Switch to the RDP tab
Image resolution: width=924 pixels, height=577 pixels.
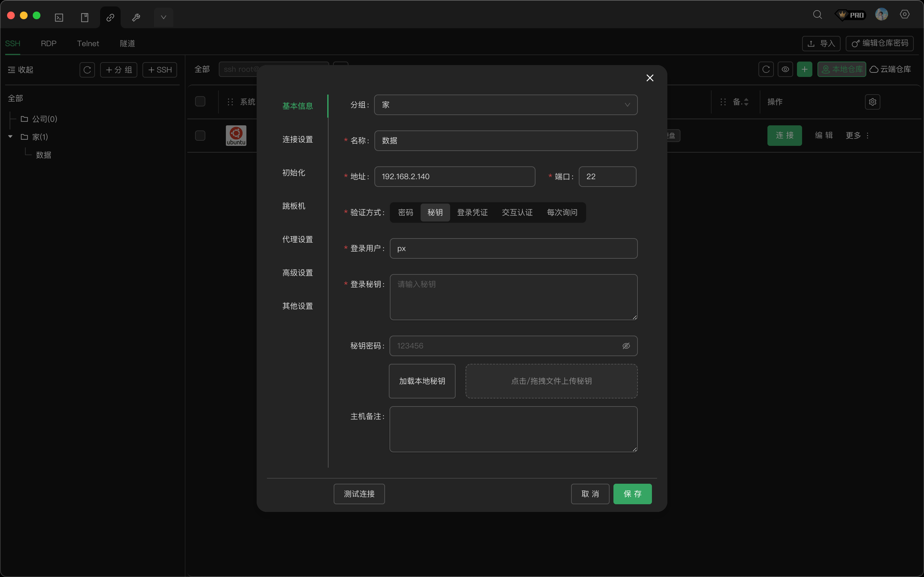tap(48, 44)
